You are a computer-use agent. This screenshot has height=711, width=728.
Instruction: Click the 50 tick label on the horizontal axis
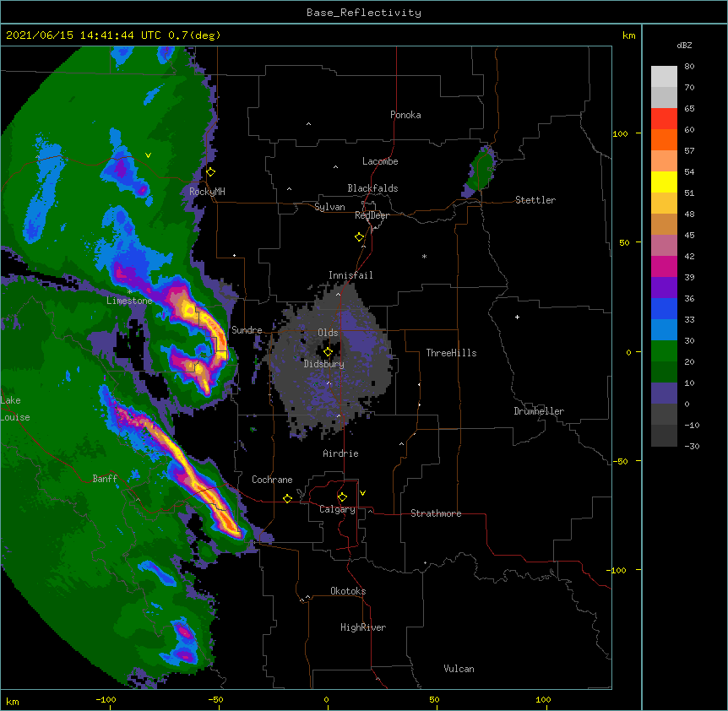click(434, 699)
